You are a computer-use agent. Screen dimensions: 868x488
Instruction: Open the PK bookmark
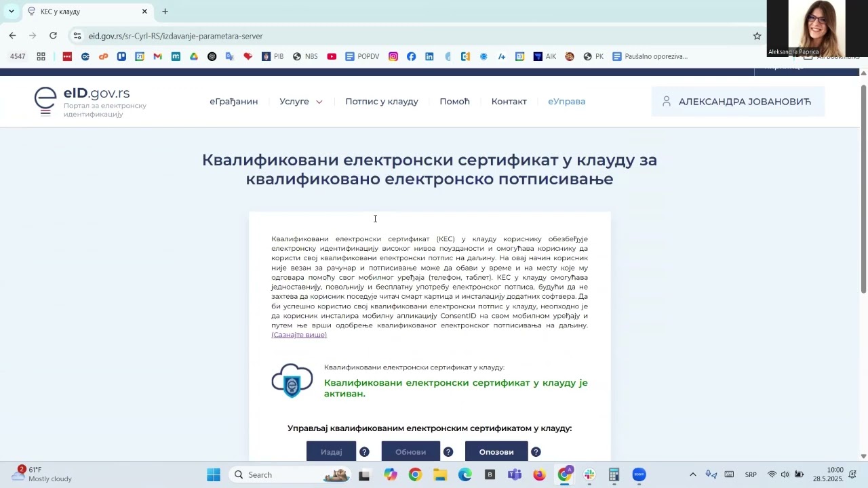coord(593,57)
